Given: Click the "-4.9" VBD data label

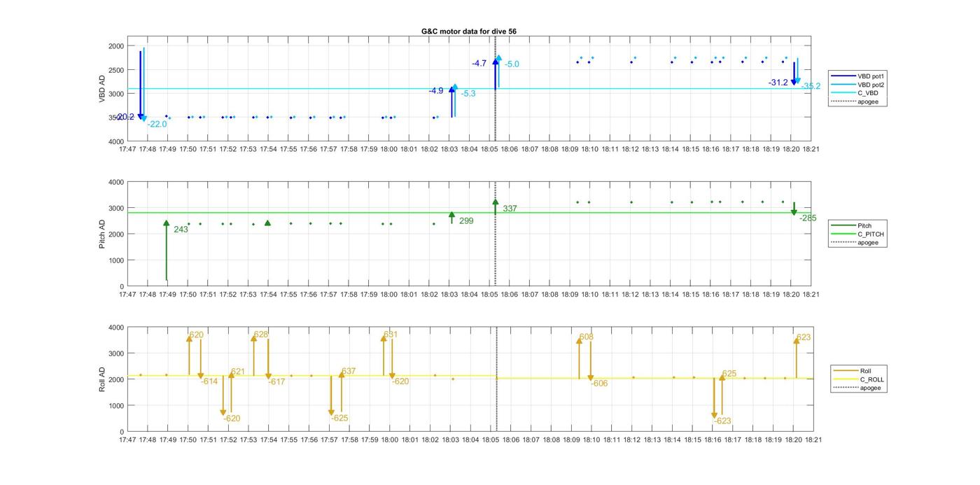Looking at the screenshot, I should point(436,91).
